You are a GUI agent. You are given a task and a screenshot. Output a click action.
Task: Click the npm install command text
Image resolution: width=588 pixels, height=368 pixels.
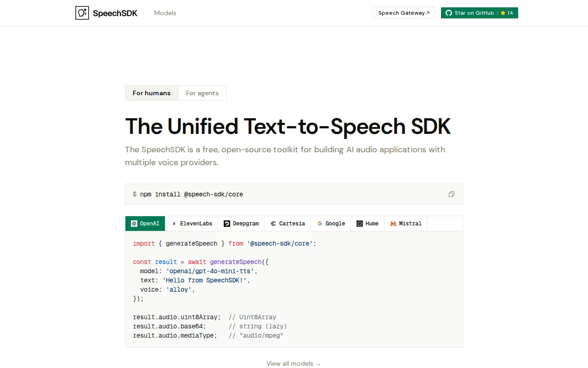pyautogui.click(x=192, y=194)
